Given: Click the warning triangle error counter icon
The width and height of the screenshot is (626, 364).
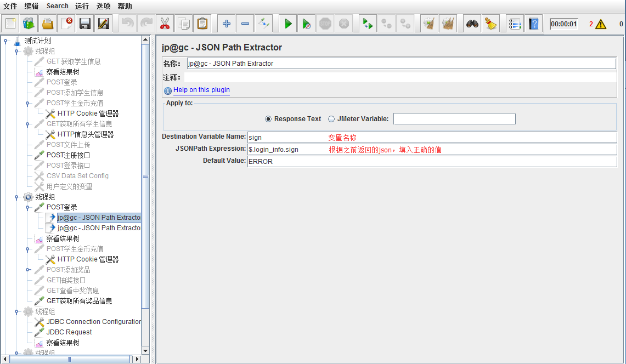Looking at the screenshot, I should (x=601, y=24).
